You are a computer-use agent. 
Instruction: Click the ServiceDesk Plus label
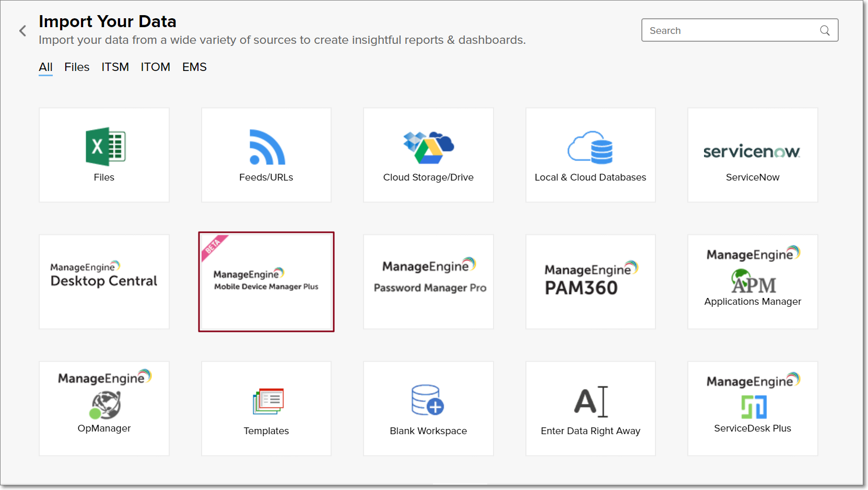click(753, 428)
